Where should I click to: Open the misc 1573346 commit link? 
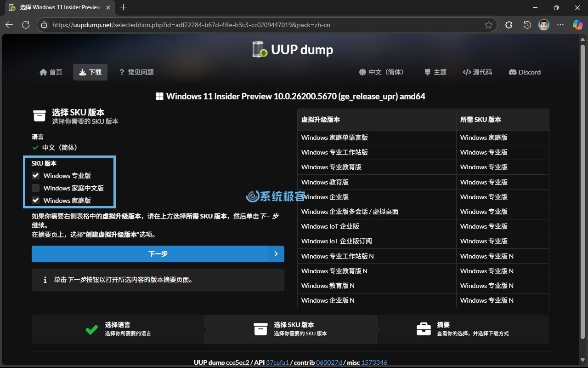(374, 362)
